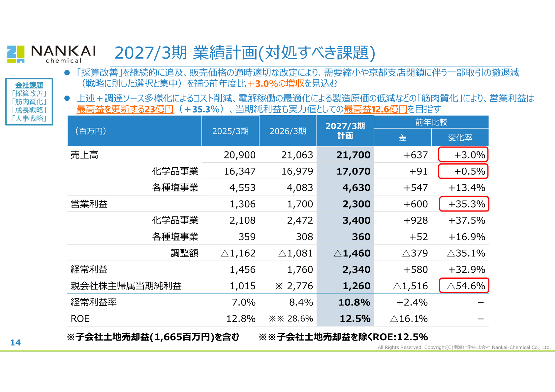Click underlined 最高益12.6億円 text
555x392 pixels.
click(375, 109)
